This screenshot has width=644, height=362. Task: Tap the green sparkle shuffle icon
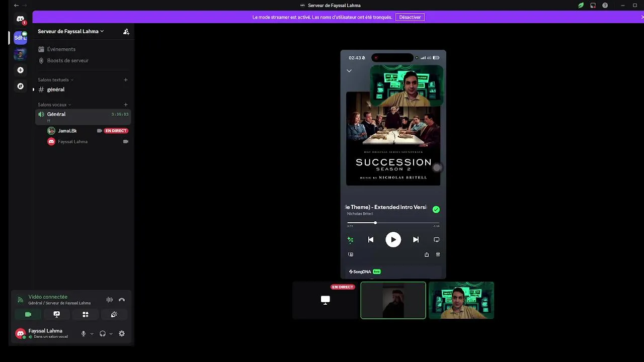(x=350, y=240)
